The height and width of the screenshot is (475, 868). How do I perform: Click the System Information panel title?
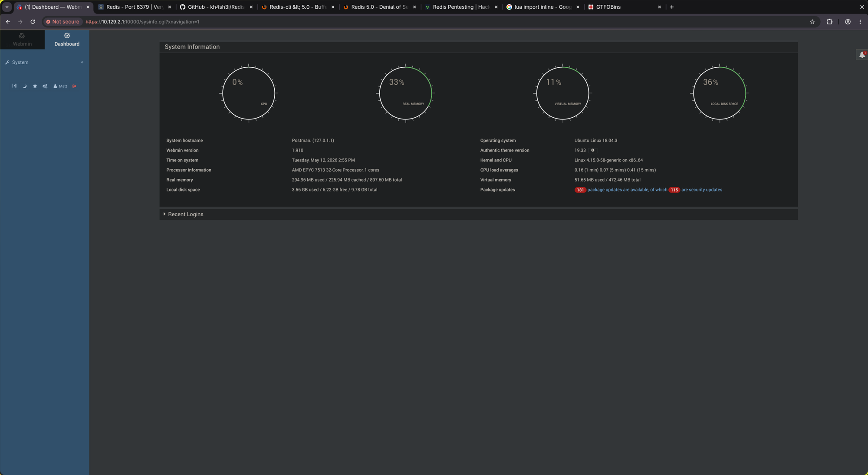coord(192,47)
